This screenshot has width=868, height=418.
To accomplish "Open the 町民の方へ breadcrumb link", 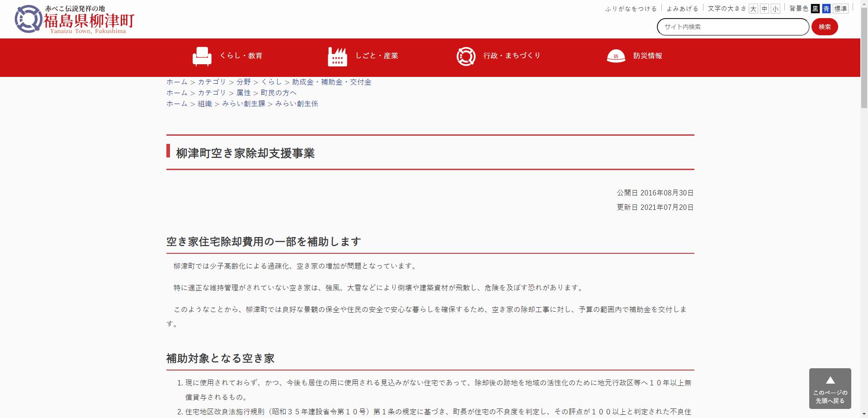I will point(279,93).
